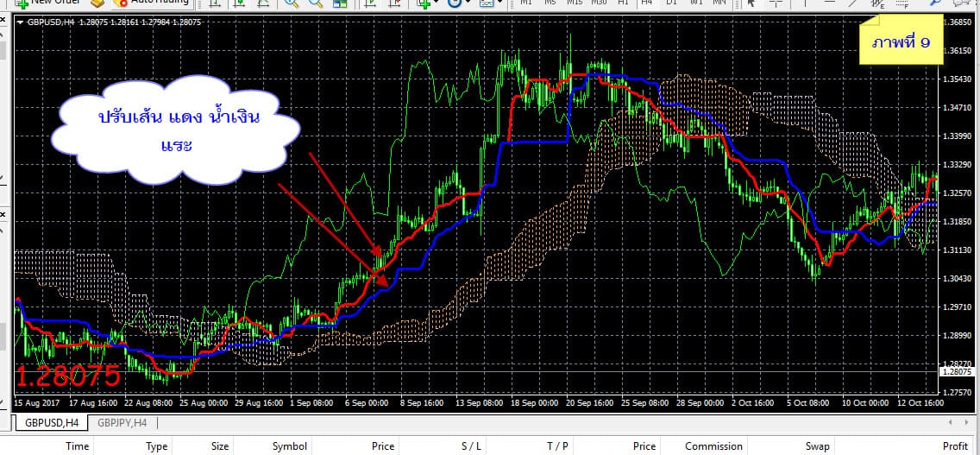The image size is (980, 455).
Task: Switch chart to candlesticks style
Action: point(239,3)
